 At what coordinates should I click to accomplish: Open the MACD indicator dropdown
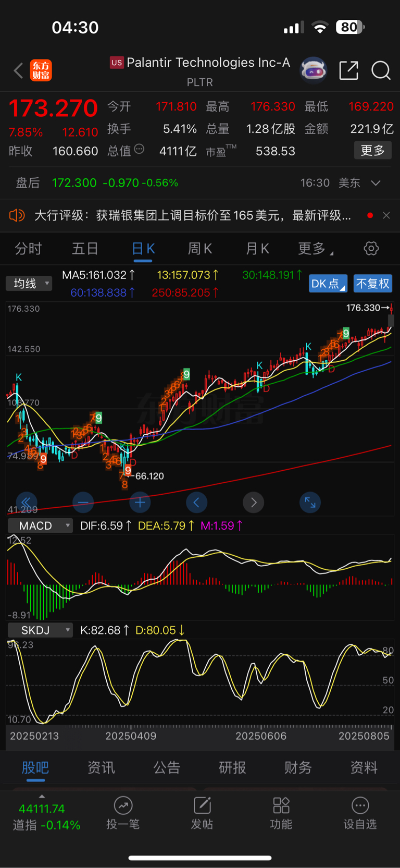click(40, 525)
